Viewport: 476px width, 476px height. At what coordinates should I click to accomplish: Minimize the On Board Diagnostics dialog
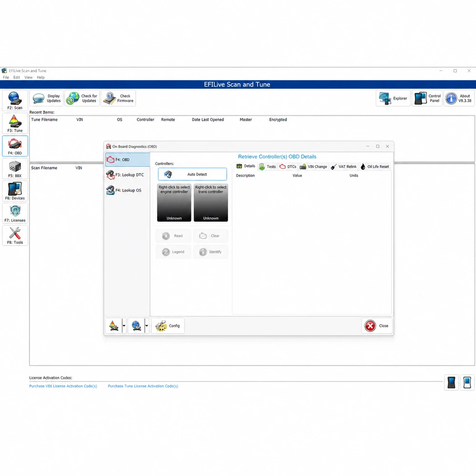[367, 146]
